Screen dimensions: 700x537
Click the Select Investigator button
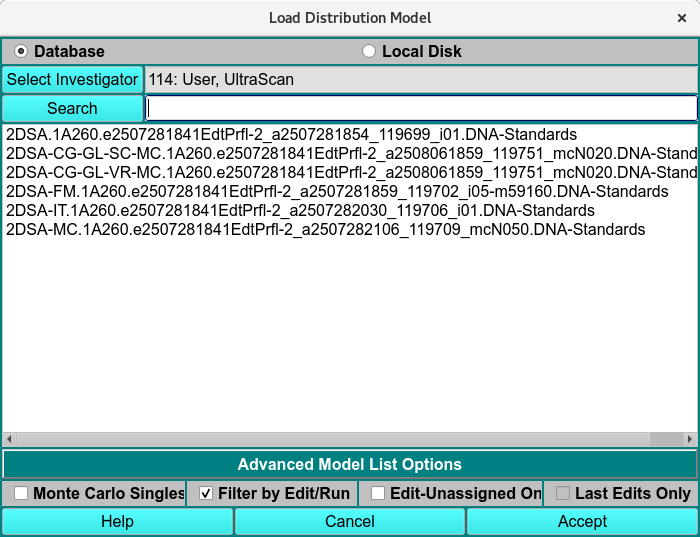click(x=72, y=79)
